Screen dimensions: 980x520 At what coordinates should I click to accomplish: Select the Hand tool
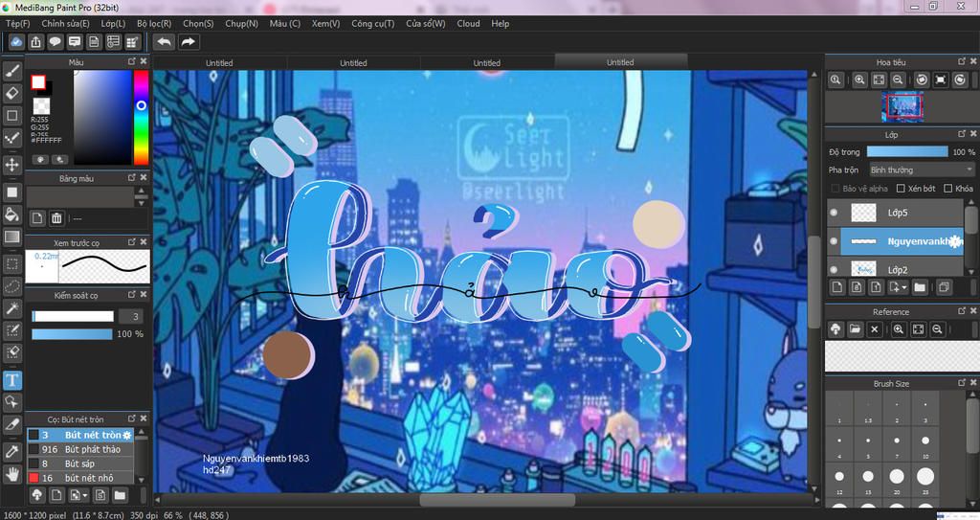click(11, 474)
